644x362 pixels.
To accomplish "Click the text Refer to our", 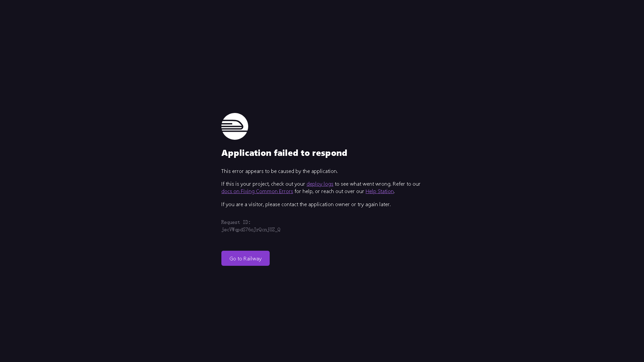I will [407, 184].
